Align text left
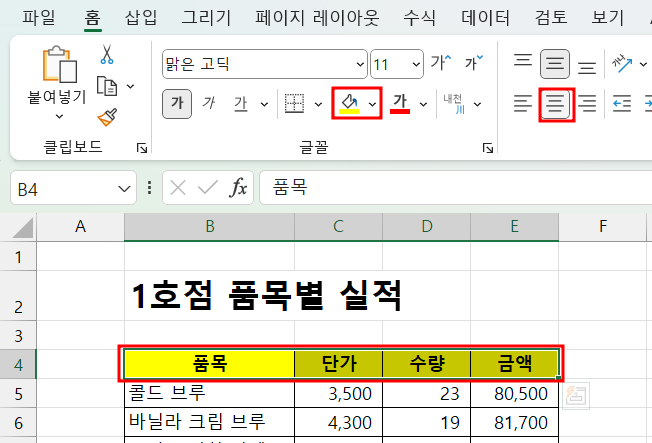652x443 pixels. coord(523,104)
